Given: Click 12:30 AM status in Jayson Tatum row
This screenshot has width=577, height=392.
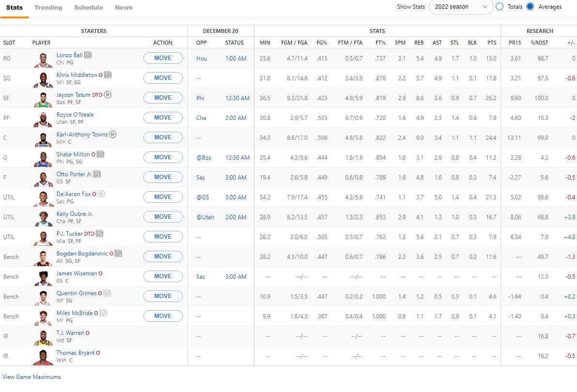Looking at the screenshot, I should click(x=237, y=98).
